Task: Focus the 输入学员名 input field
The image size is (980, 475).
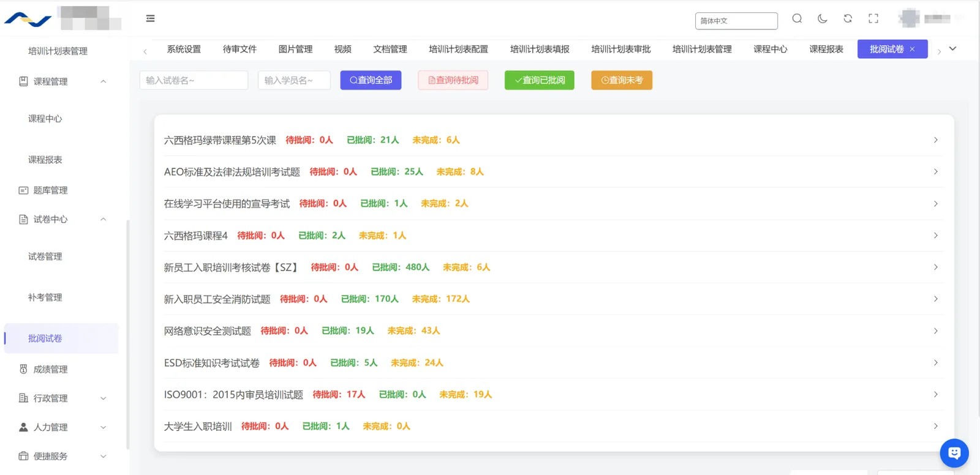Action: [295, 80]
